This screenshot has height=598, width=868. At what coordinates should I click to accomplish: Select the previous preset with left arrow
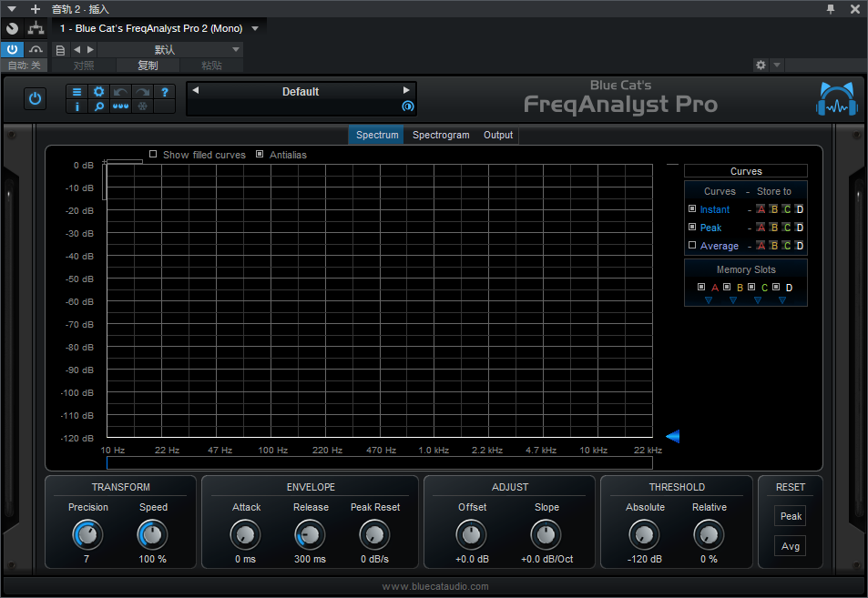pos(196,90)
